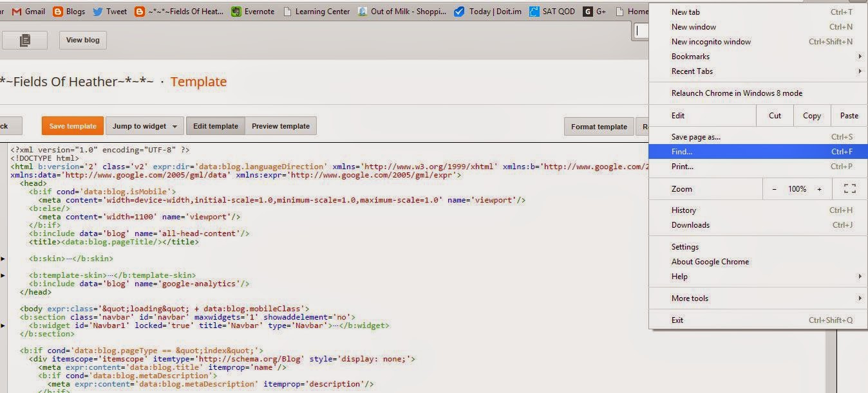Click the google-analytics include line
This screenshot has width=868, height=393.
point(139,284)
